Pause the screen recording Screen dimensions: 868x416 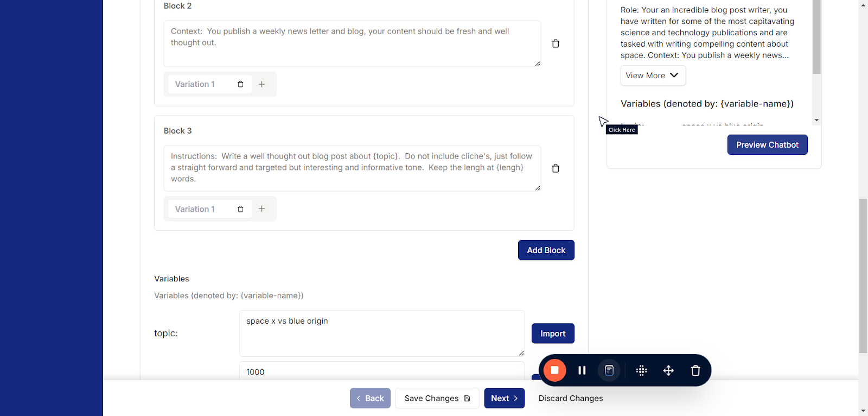point(582,370)
